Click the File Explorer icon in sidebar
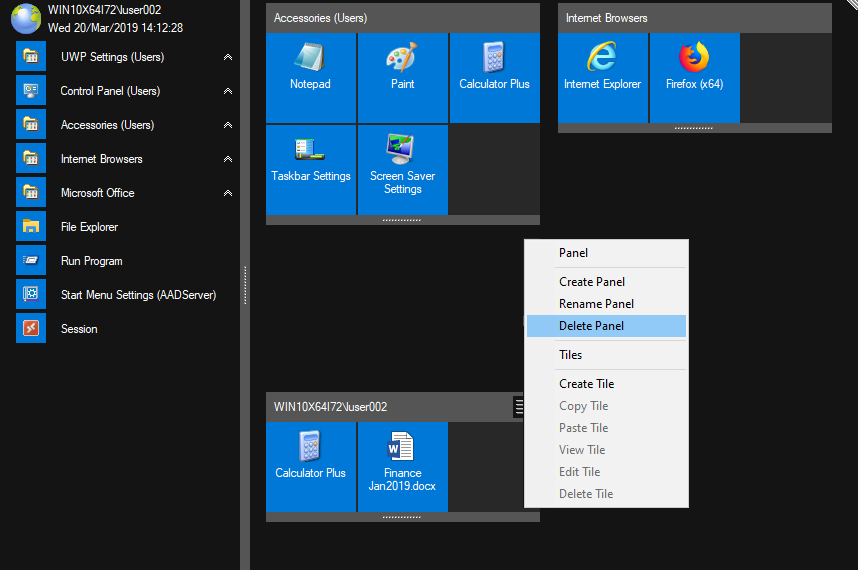Image resolution: width=858 pixels, height=570 pixels. click(x=31, y=227)
